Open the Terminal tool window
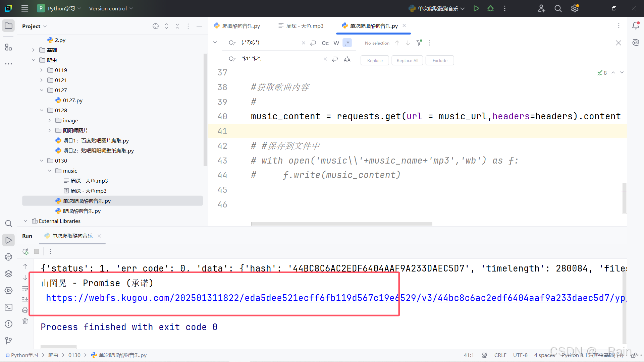 [8, 307]
